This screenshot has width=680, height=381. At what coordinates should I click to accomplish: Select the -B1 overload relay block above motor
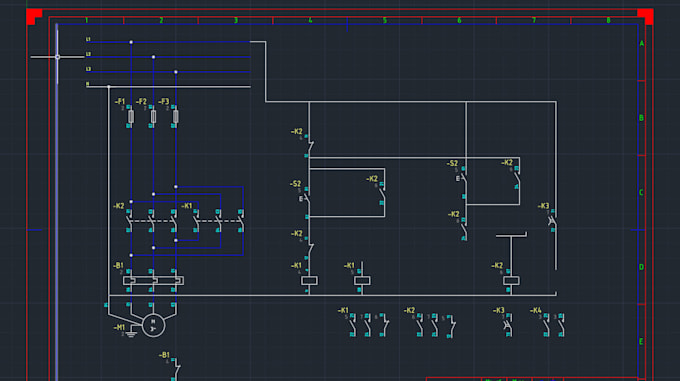(x=153, y=281)
